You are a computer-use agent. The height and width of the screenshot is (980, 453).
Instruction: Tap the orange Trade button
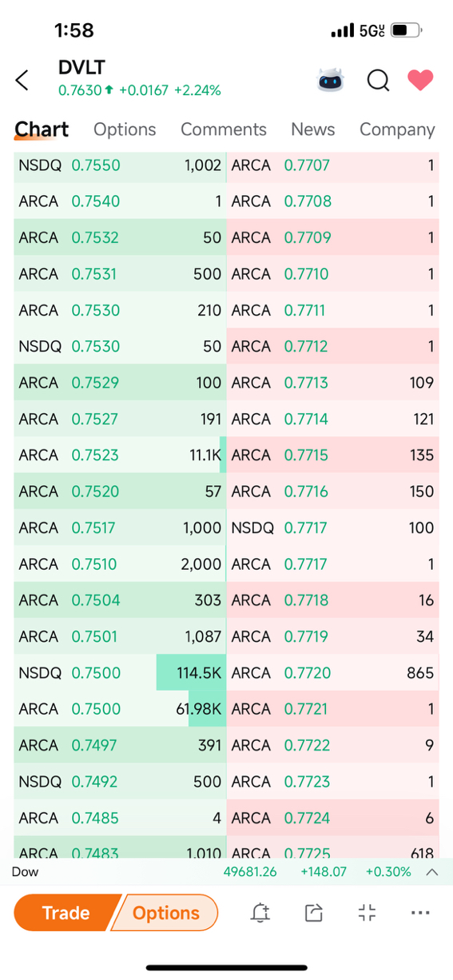(x=66, y=913)
